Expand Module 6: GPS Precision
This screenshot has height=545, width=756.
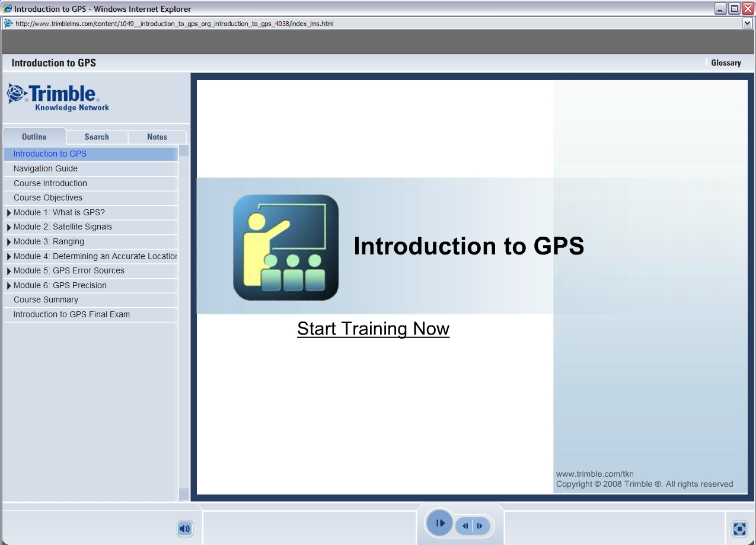9,285
